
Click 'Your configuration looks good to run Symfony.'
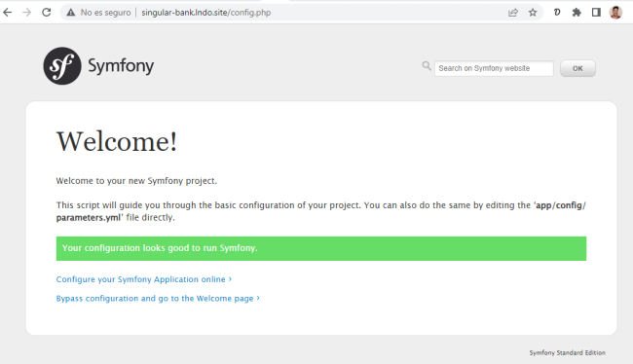[x=160, y=248]
